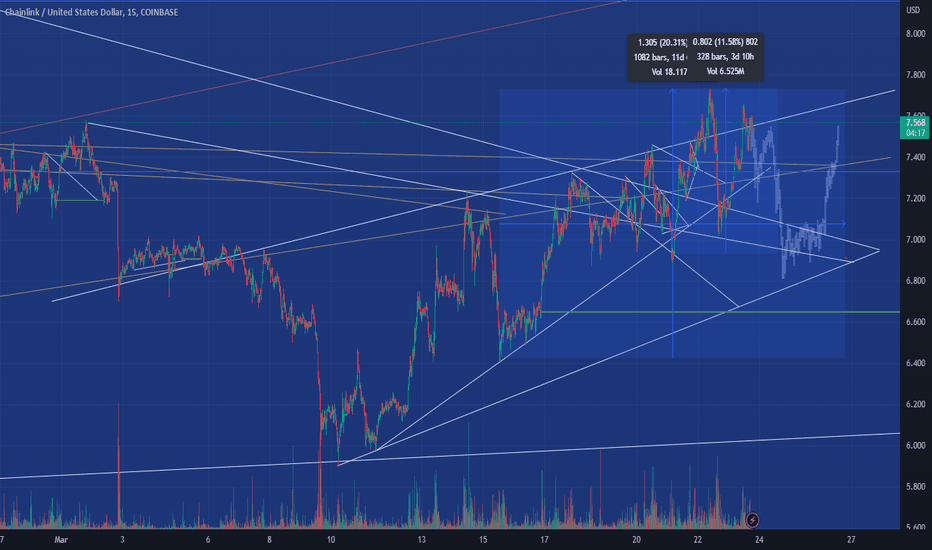Click the 328 bars, 3d 10h measurement text
The image size is (932, 550).
pos(725,57)
